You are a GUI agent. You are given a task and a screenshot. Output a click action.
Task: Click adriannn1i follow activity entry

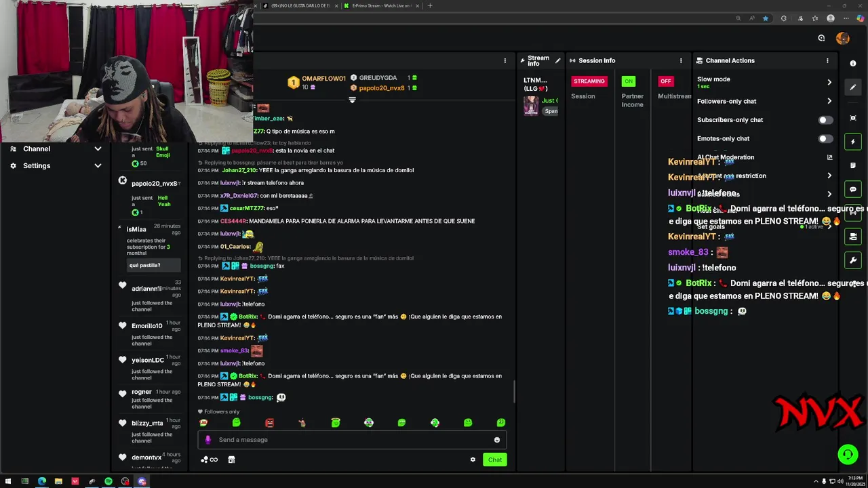point(149,296)
